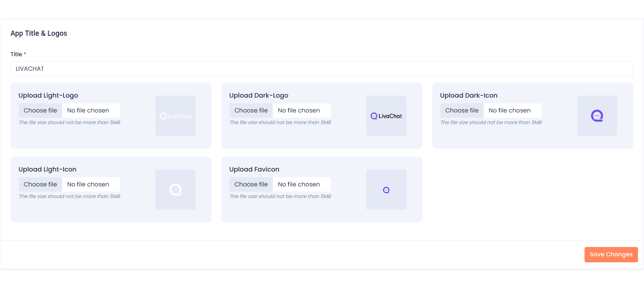Click the purple Dark-Icon chat bubble preview

click(597, 116)
